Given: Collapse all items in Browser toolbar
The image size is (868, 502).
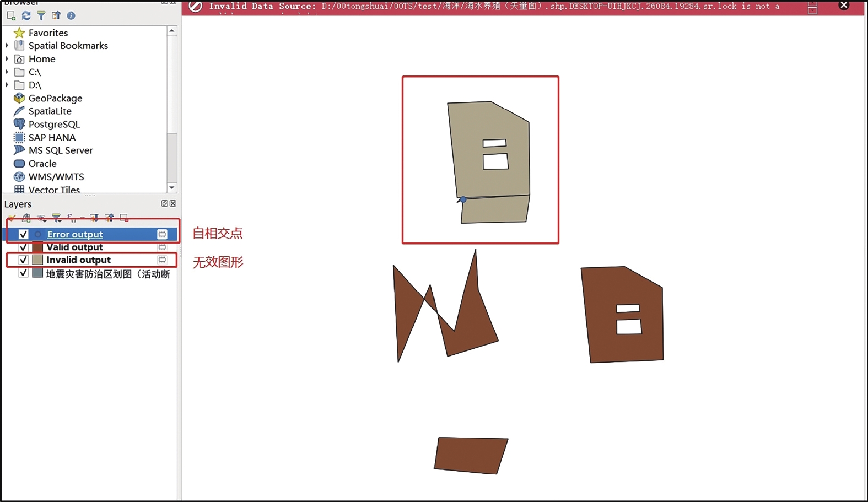Looking at the screenshot, I should tap(56, 15).
